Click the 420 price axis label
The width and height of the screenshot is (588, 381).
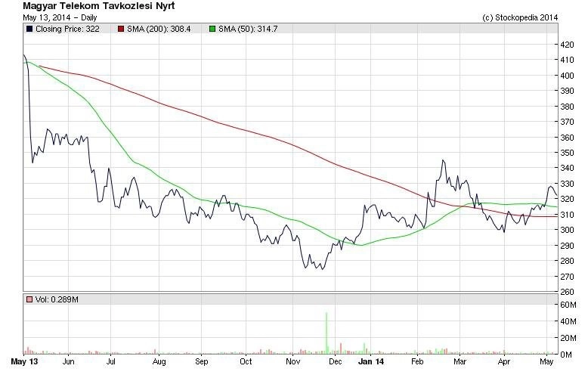567,45
